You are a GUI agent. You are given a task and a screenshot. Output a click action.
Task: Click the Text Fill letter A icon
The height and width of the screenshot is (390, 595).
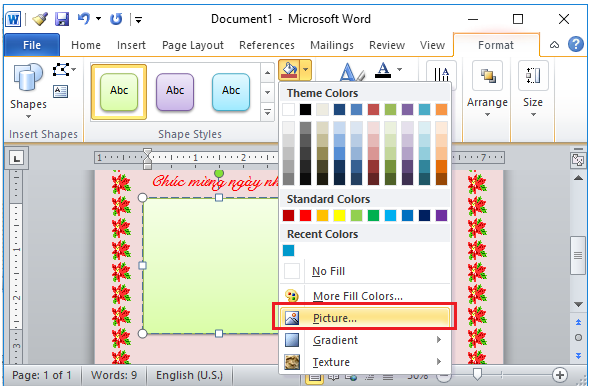383,70
